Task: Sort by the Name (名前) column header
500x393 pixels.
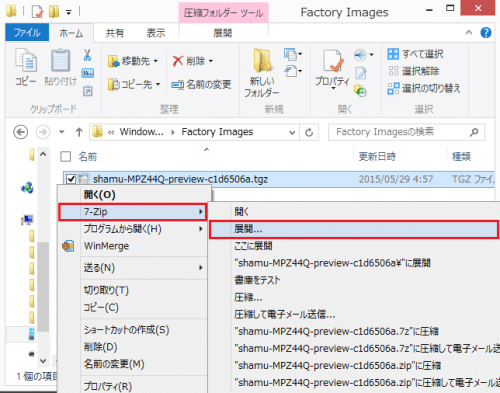Action: (88, 156)
